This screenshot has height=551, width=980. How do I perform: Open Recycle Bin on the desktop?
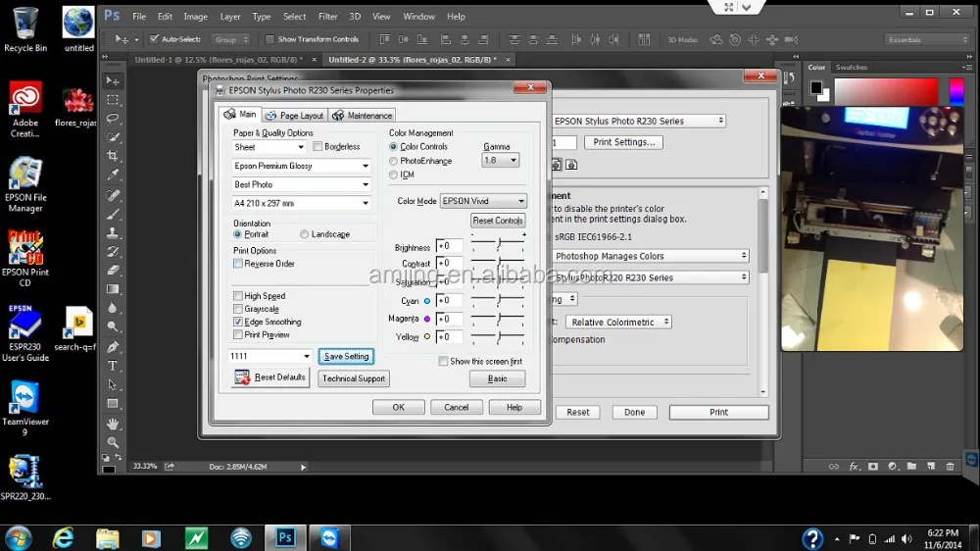(x=25, y=29)
